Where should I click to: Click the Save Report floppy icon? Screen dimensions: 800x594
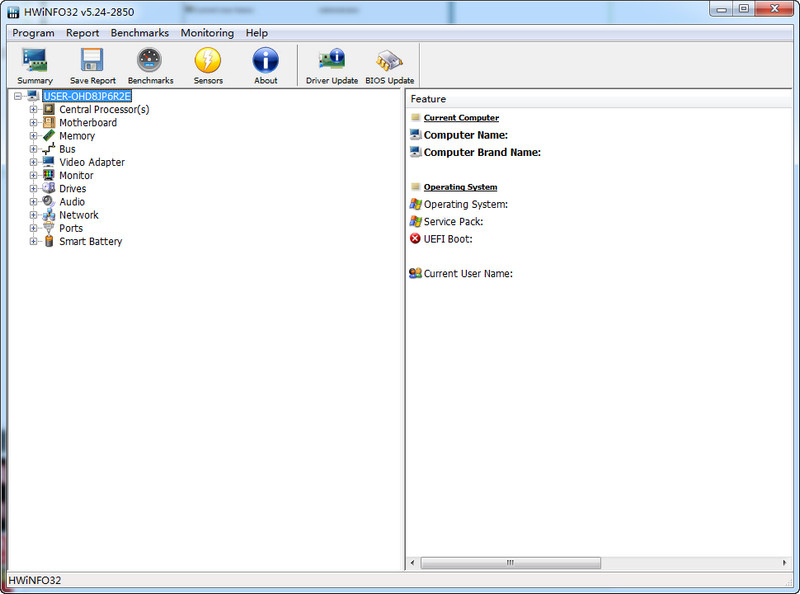click(92, 65)
